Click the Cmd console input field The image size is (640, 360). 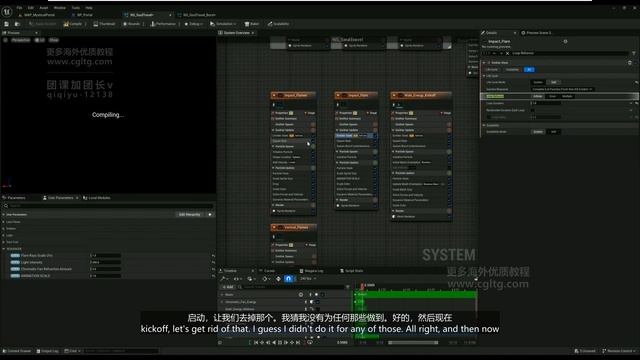pos(121,351)
